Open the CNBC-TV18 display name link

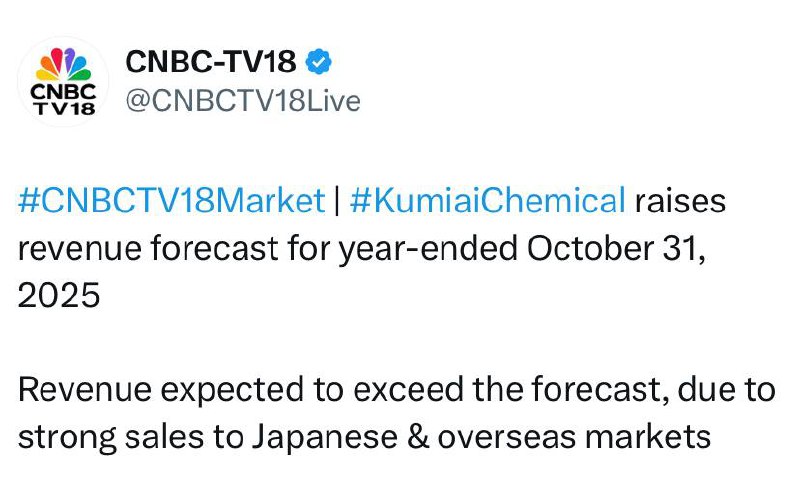click(x=210, y=62)
